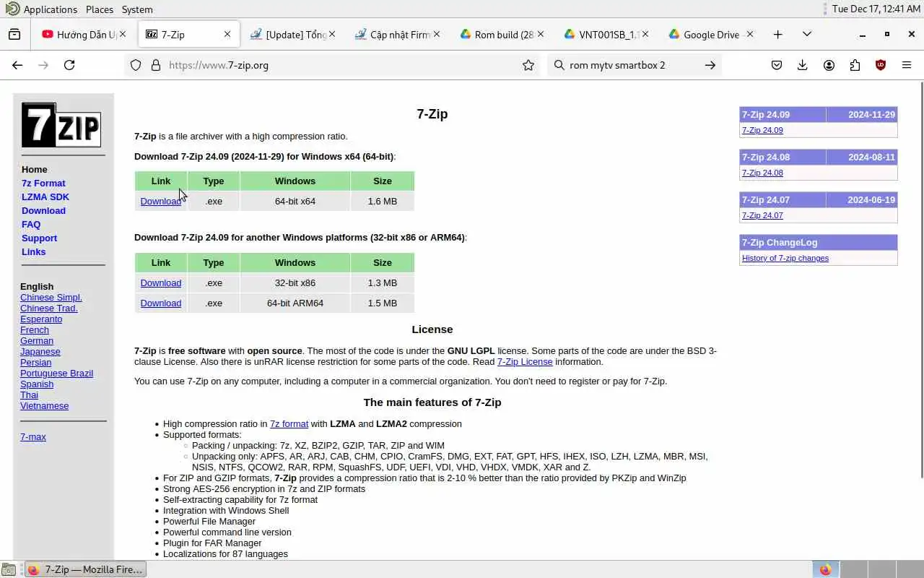The height and width of the screenshot is (578, 924).
Task: Open the Firefox downloads panel
Action: [x=803, y=65]
